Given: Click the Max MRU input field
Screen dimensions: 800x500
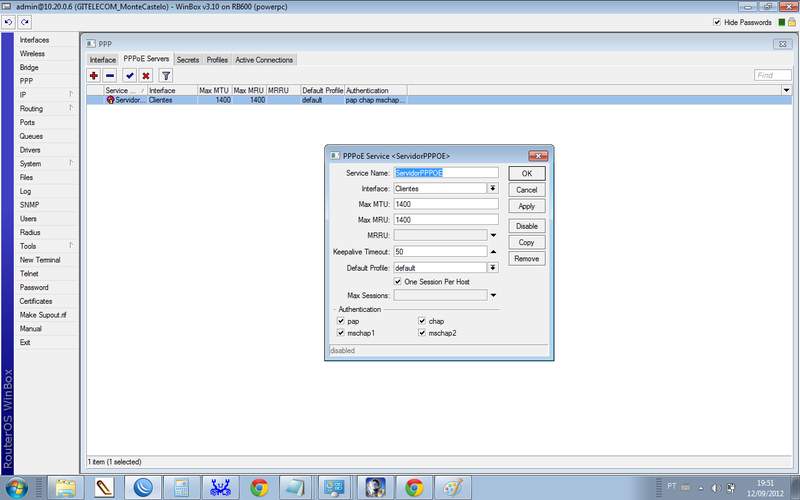Looking at the screenshot, I should coord(446,220).
